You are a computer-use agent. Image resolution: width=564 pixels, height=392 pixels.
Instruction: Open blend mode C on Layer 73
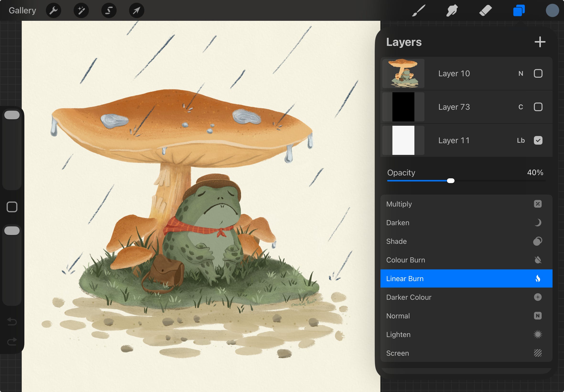tap(521, 107)
